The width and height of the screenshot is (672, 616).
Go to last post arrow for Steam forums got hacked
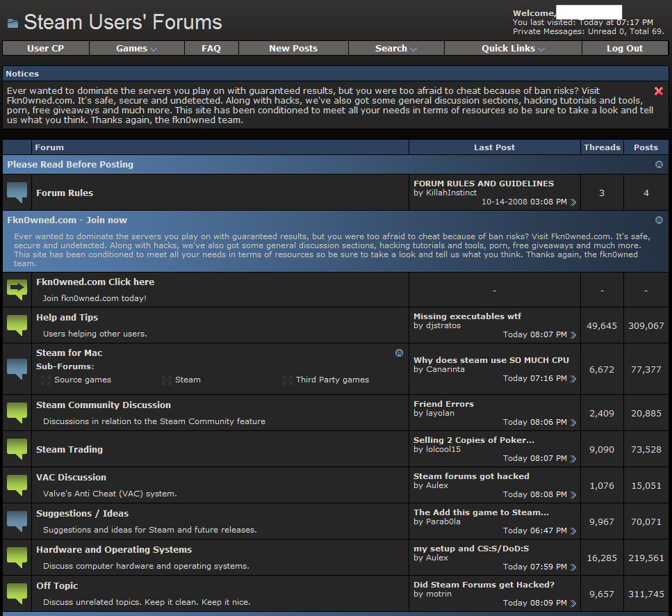[573, 495]
